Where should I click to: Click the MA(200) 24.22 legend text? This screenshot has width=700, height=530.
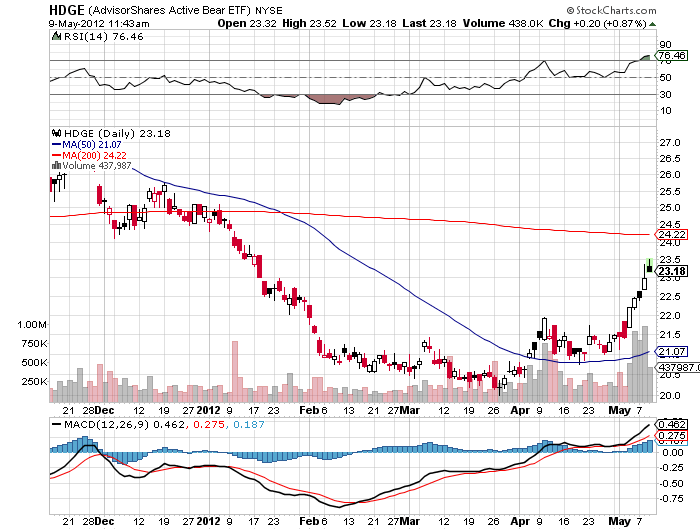pos(94,155)
